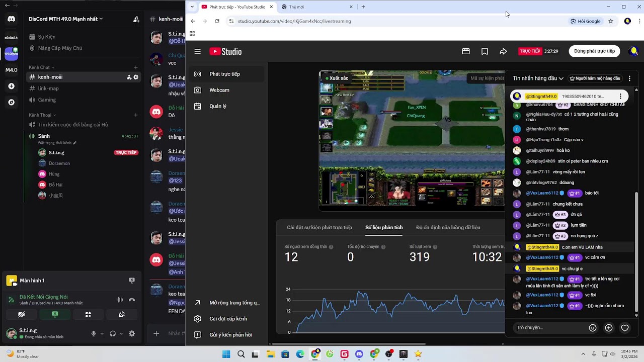Open the YouTube channel avatar menu
644x362 pixels.
click(634, 51)
